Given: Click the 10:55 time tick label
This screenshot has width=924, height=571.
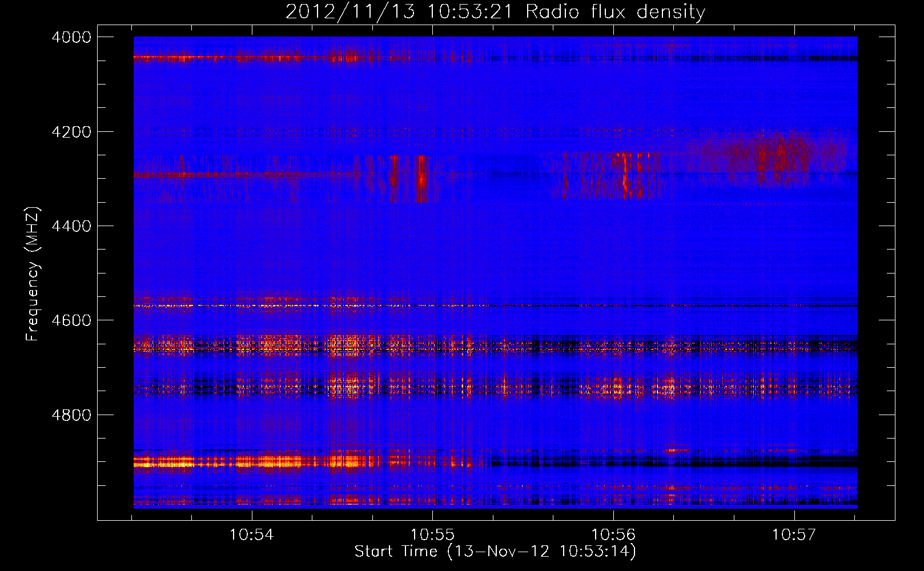Looking at the screenshot, I should point(433,535).
